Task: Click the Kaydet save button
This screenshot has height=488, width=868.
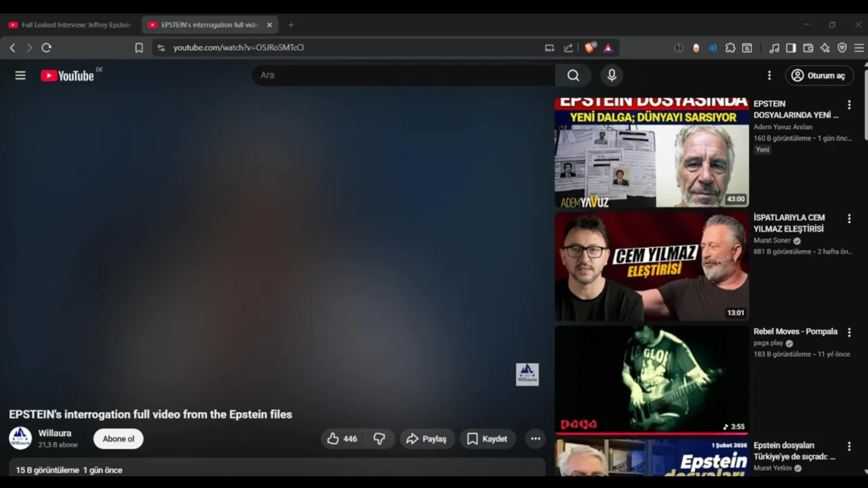Action: coord(488,439)
